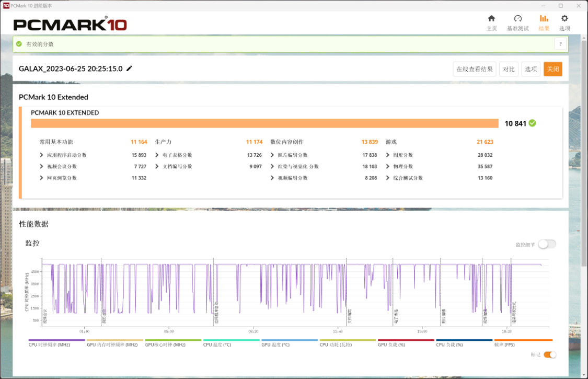Select CPU 时钟频率 (MHz) purple legend
This screenshot has width=588, height=379.
(x=56, y=343)
